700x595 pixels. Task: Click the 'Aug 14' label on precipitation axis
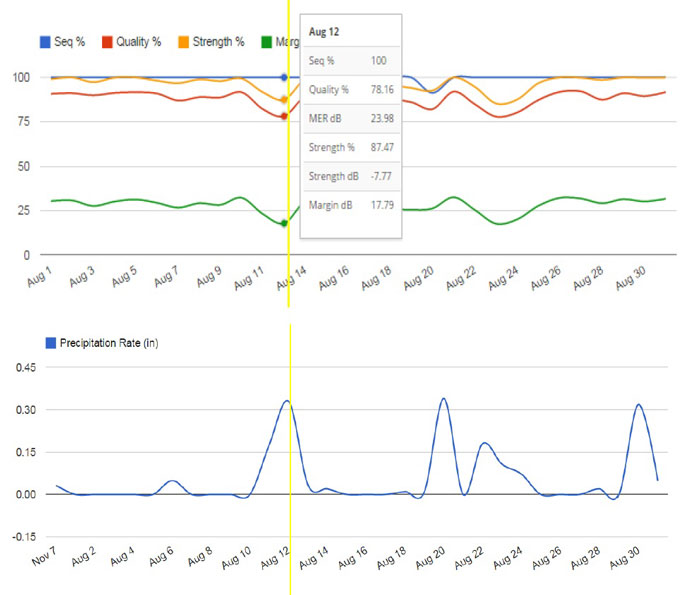(x=314, y=558)
